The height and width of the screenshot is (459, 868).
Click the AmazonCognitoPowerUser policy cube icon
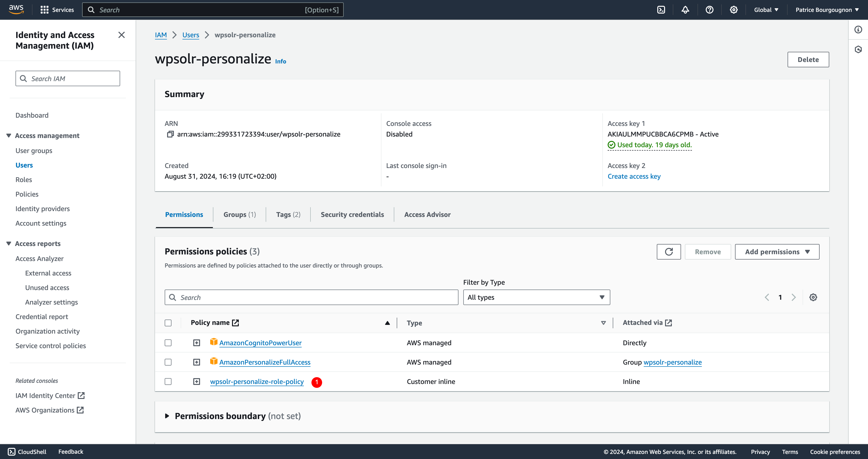click(214, 342)
